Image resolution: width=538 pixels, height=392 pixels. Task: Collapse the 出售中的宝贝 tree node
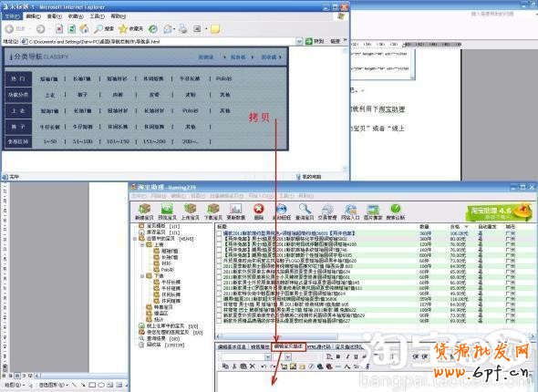click(135, 239)
